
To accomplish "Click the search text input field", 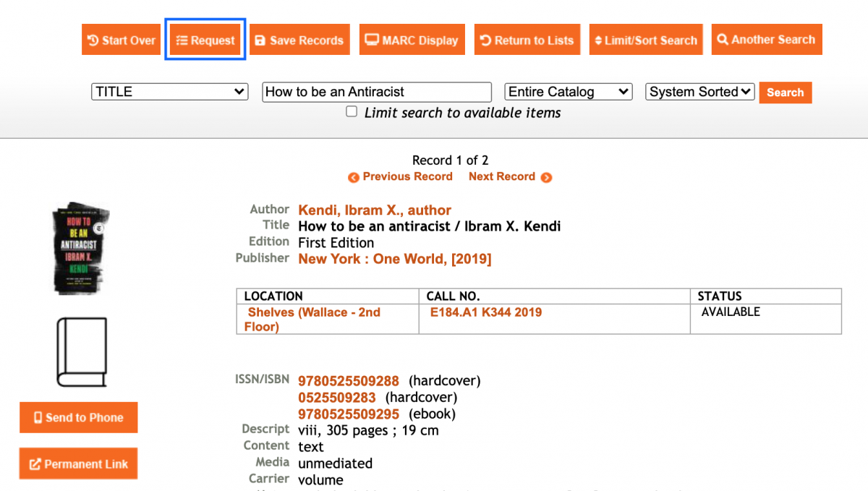I will coord(376,92).
